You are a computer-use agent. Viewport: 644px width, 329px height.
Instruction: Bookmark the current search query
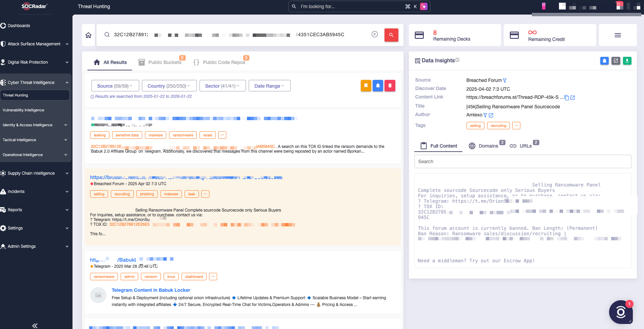366,86
